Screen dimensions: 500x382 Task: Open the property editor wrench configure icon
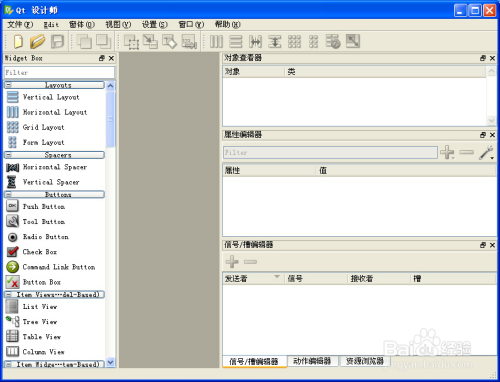[x=486, y=152]
